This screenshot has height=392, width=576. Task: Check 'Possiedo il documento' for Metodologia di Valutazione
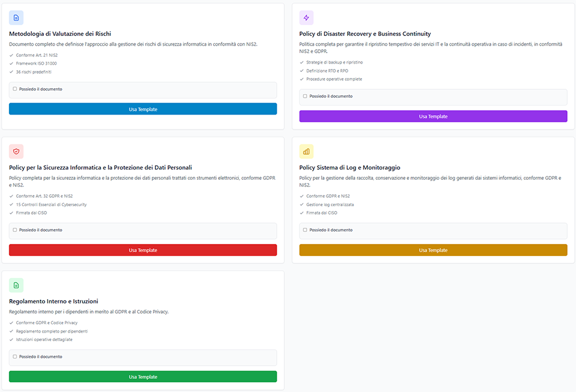(15, 89)
